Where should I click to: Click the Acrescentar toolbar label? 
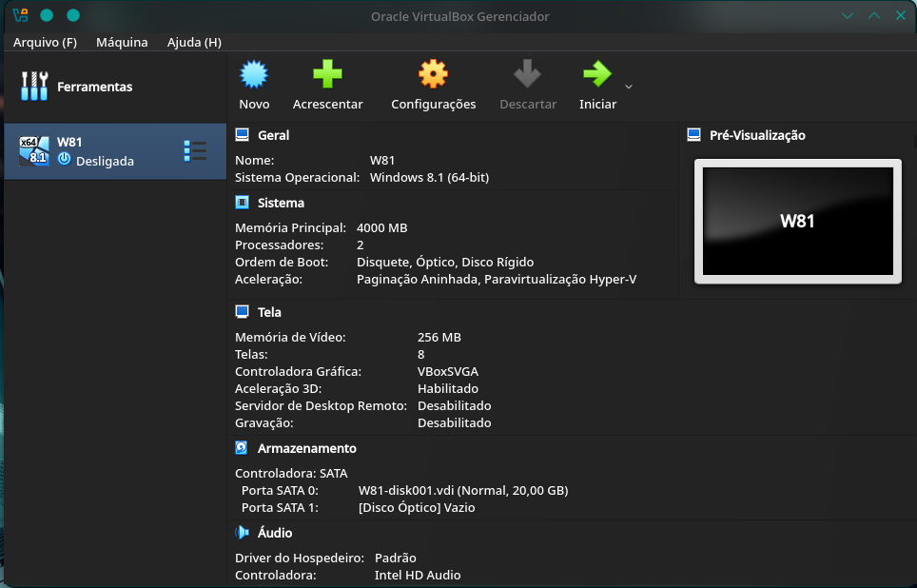[x=327, y=104]
